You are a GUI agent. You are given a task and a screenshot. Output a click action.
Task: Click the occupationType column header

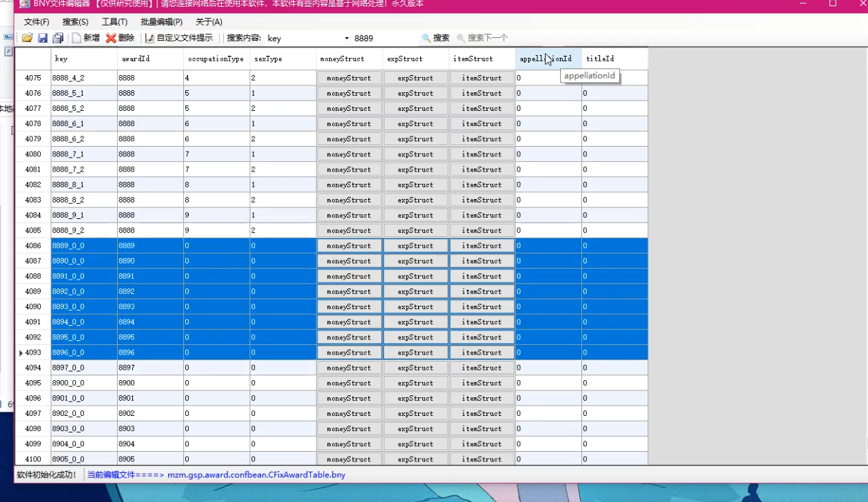[x=216, y=59]
